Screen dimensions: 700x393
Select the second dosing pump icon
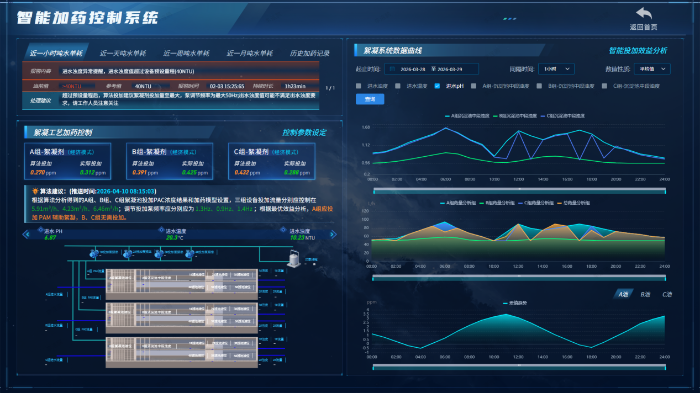(x=127, y=254)
